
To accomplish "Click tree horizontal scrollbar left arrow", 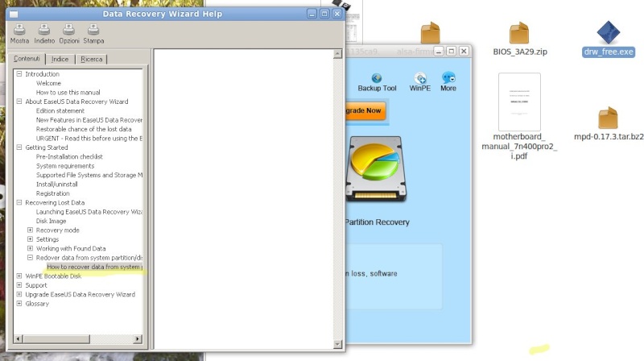I will (x=18, y=338).
